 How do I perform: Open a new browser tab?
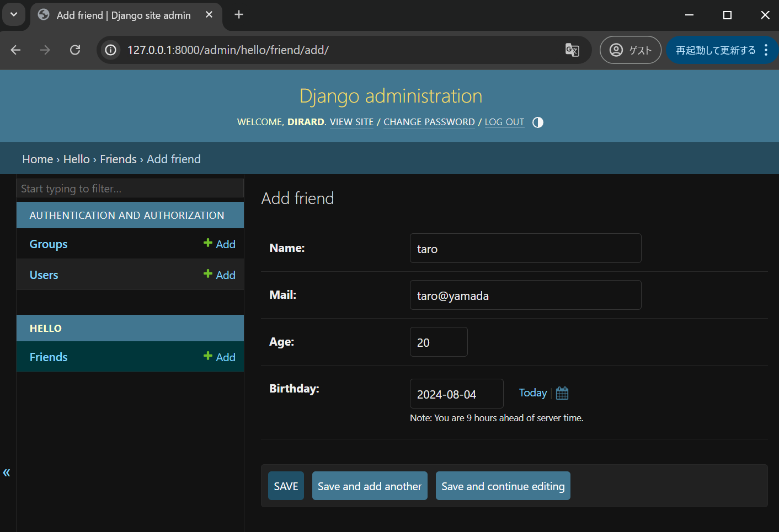[239, 15]
